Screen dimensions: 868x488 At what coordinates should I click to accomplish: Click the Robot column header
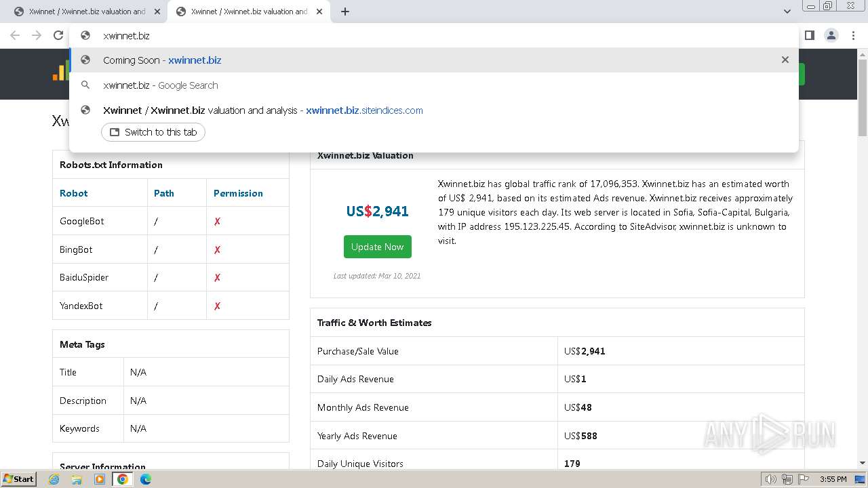pyautogui.click(x=73, y=193)
